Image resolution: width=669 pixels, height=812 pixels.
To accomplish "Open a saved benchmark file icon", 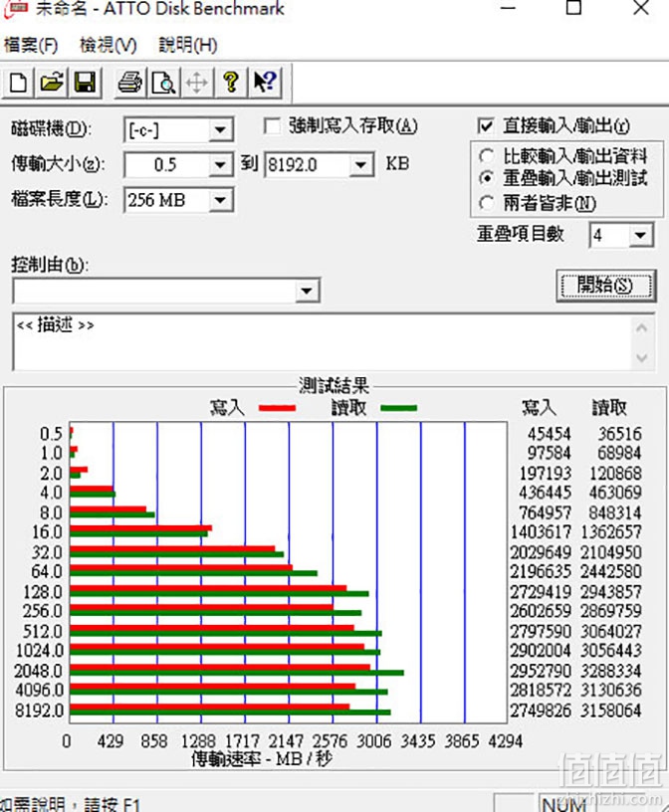I will [x=51, y=83].
